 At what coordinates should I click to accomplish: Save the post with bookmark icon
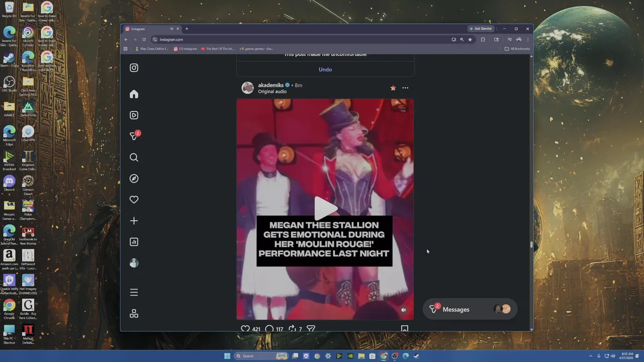pos(405,329)
